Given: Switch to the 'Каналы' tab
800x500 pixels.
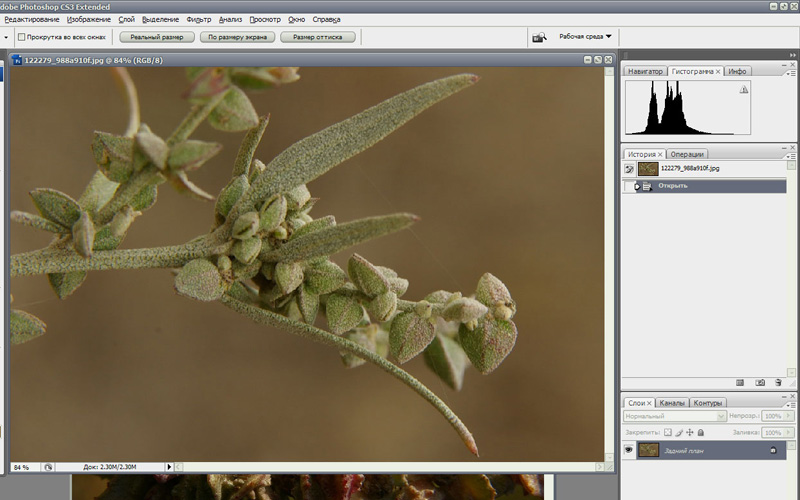Looking at the screenshot, I should click(x=672, y=402).
